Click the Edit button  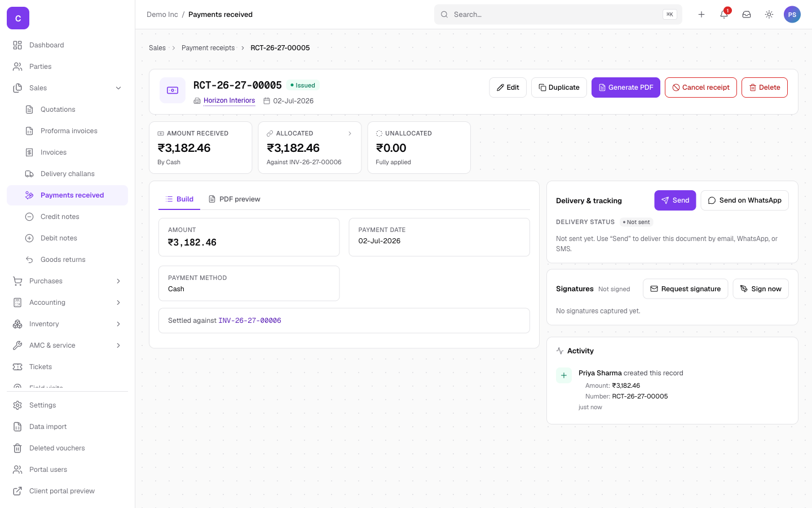point(508,87)
